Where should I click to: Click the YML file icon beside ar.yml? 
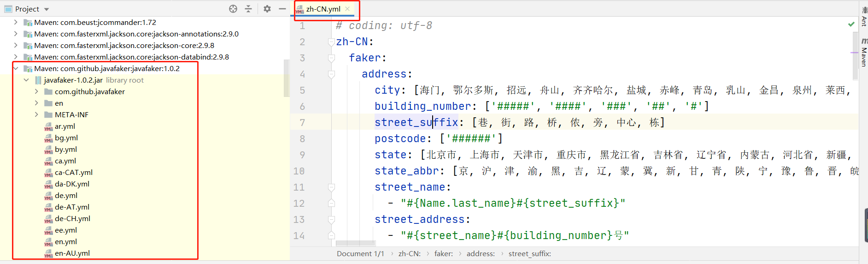click(x=48, y=126)
